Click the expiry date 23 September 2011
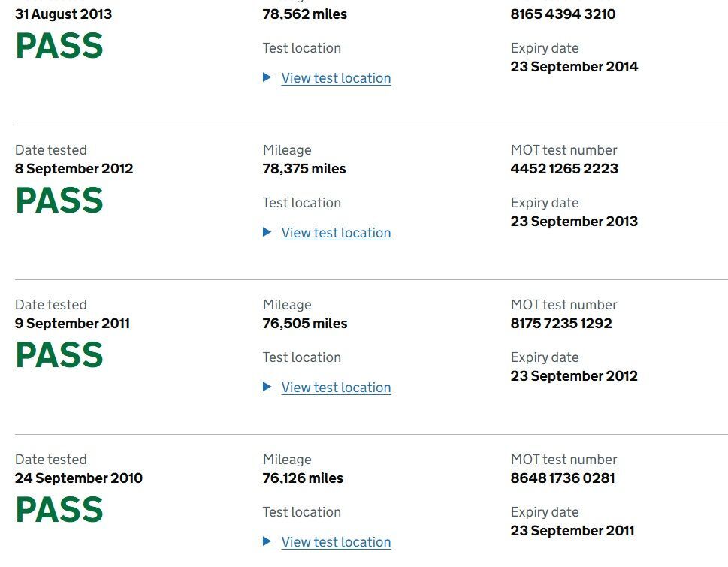Viewport: 728px width, 567px height. 572,530
